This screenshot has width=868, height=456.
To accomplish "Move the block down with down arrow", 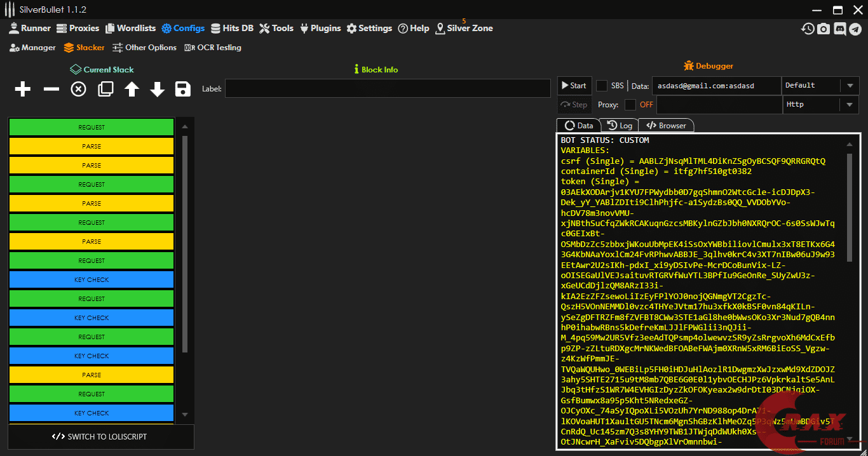I will point(158,90).
